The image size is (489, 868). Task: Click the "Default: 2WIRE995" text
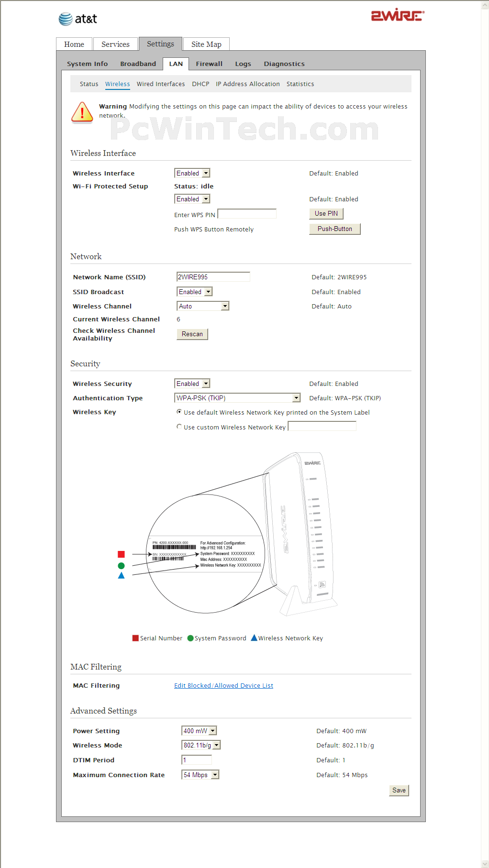tap(339, 277)
